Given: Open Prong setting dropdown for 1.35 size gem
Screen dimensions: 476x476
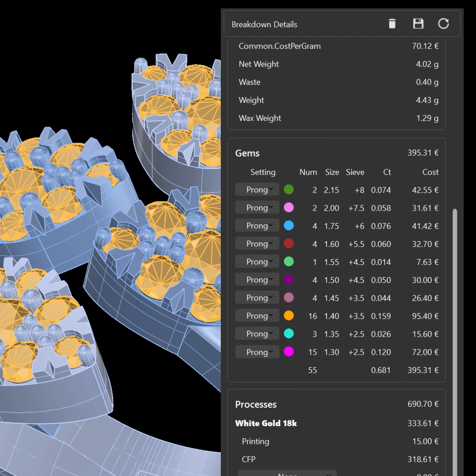Looking at the screenshot, I should [x=257, y=334].
